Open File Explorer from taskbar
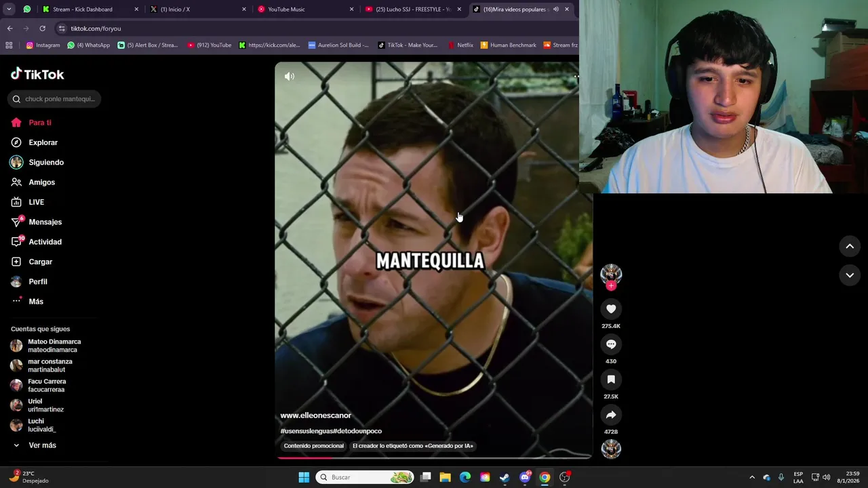The width and height of the screenshot is (868, 488). [x=445, y=477]
